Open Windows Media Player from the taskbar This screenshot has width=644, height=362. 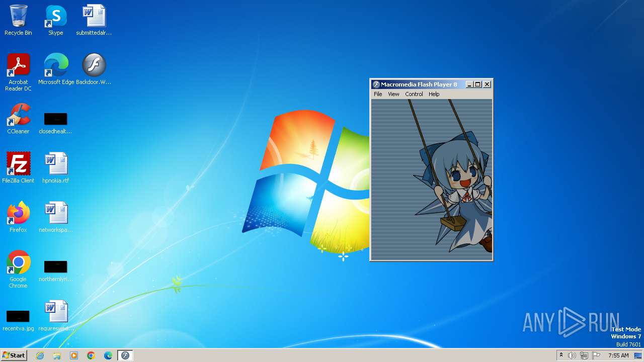click(x=74, y=355)
